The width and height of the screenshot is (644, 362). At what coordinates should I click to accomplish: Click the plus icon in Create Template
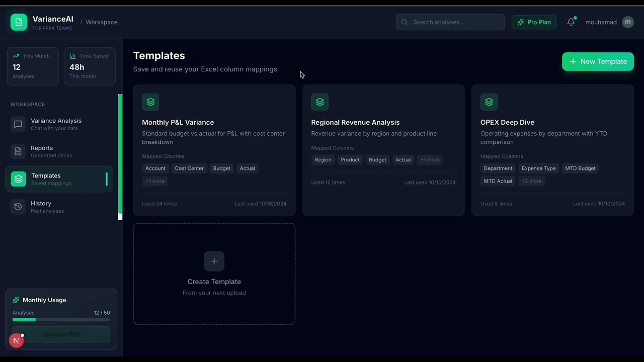214,261
